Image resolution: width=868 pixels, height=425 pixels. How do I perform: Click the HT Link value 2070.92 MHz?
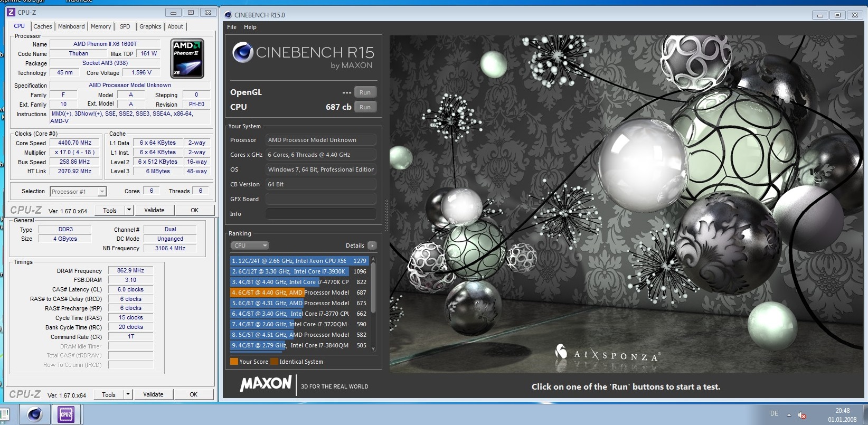coord(74,172)
